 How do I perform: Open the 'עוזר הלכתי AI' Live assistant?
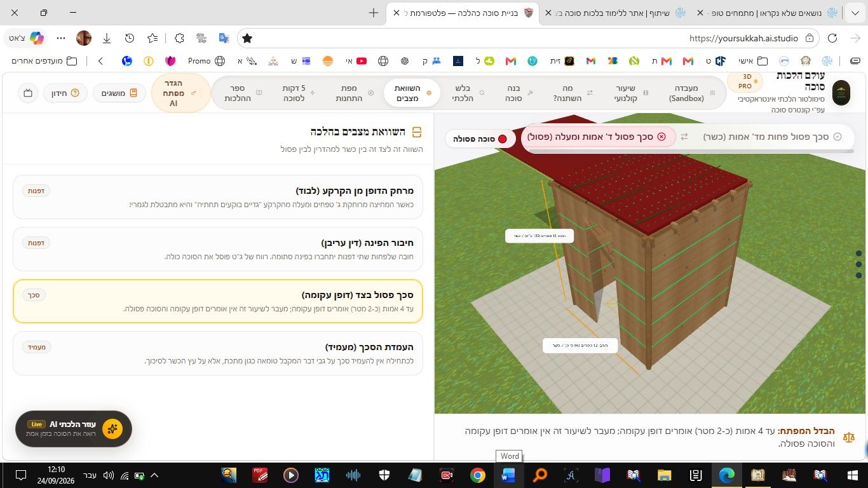(74, 429)
